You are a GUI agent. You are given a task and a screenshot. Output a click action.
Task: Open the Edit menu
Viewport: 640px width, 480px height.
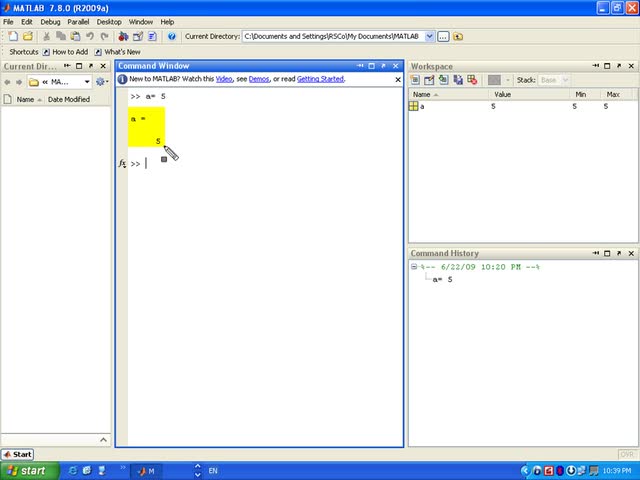coord(27,22)
